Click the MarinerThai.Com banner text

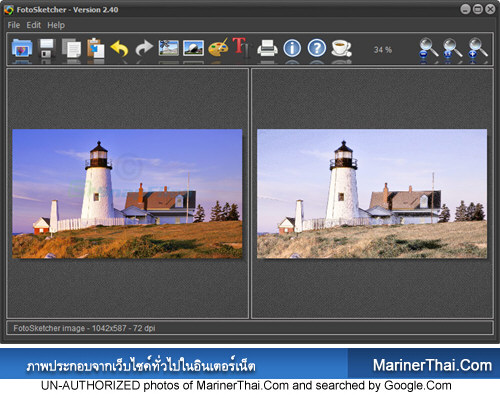(x=432, y=365)
